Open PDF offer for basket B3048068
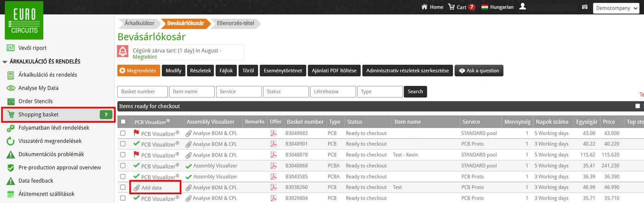Image resolution: width=644 pixels, height=203 pixels. pos(273,166)
